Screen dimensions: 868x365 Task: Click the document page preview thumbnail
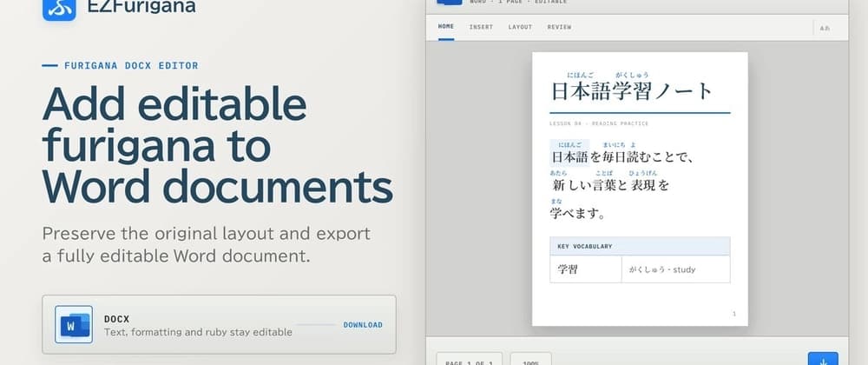[640, 189]
